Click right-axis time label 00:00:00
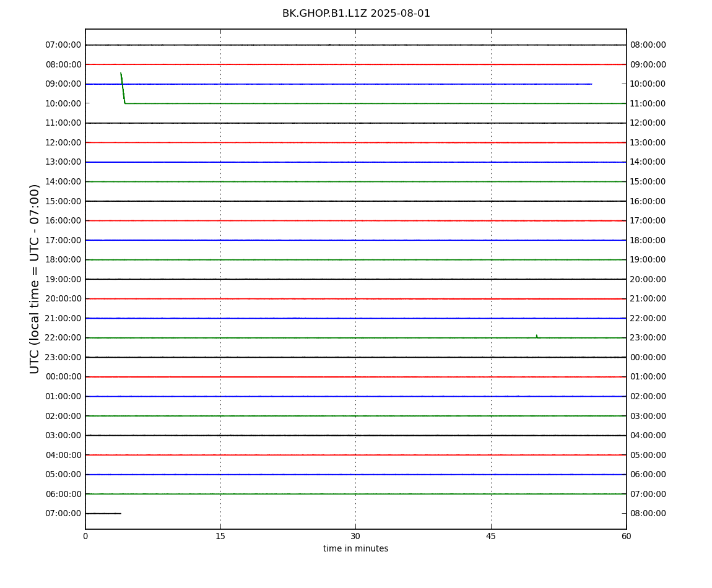Screen dimensions: 712x588 click(648, 357)
